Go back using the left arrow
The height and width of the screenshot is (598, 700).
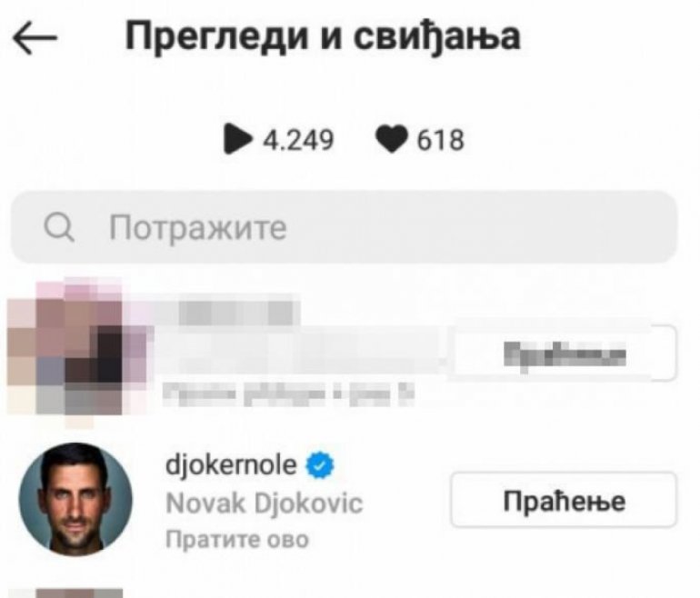[35, 37]
